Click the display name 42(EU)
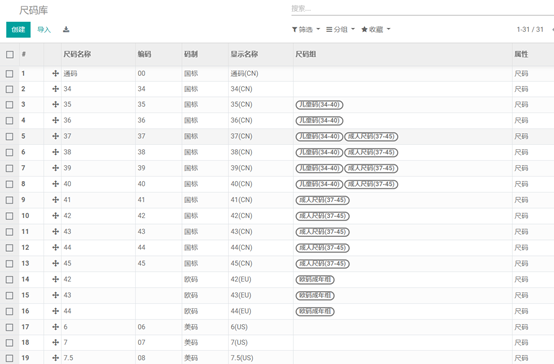This screenshot has height=364, width=554. pyautogui.click(x=241, y=280)
